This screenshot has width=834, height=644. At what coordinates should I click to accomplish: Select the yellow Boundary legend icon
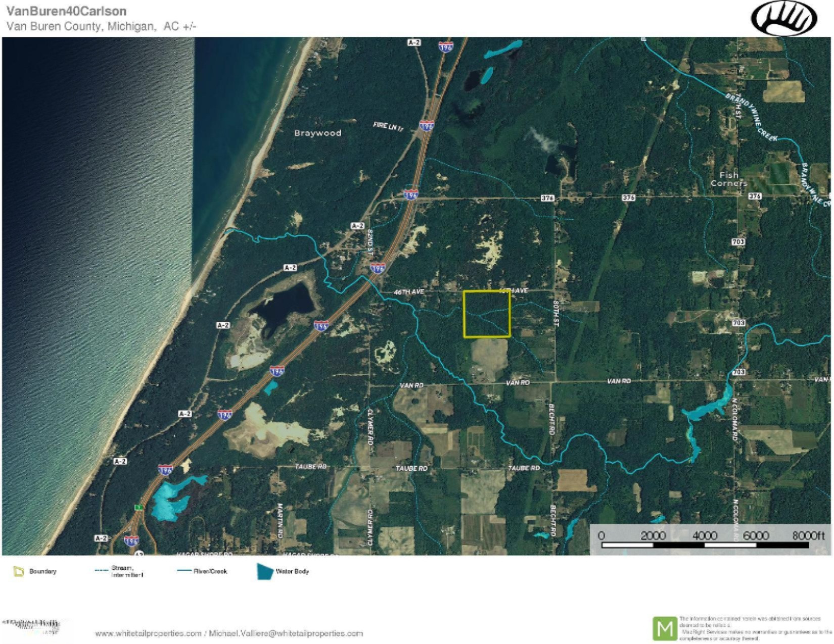(19, 572)
